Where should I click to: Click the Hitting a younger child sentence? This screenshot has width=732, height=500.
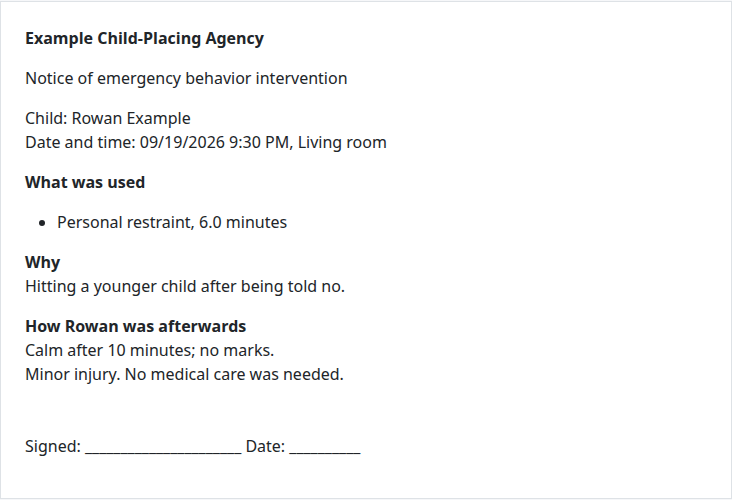[185, 287]
